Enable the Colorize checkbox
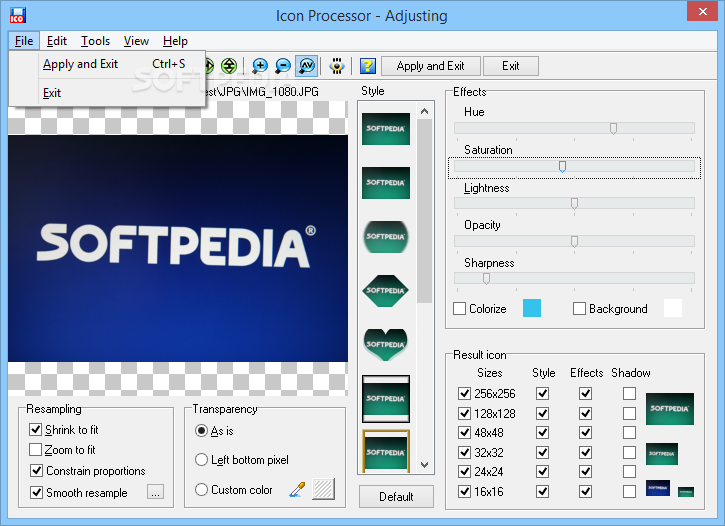This screenshot has height=526, width=725. 460,309
